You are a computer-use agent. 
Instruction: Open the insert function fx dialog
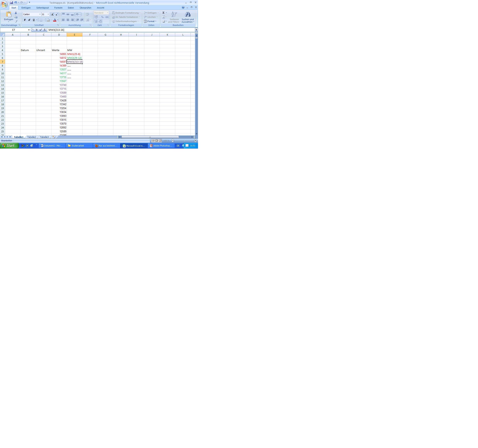44,30
